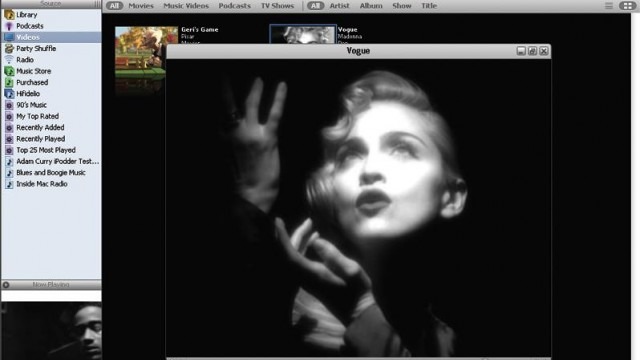This screenshot has height=360, width=640.
Task: Filter by TV Shows tab
Action: (277, 6)
